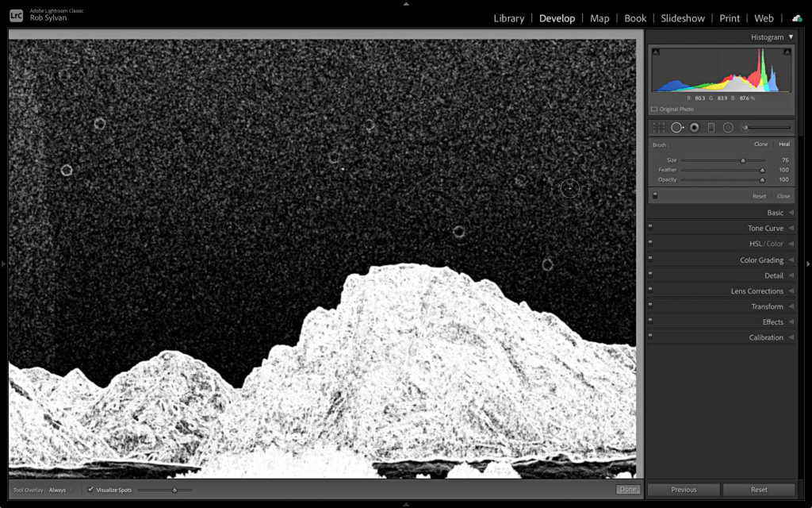Viewport: 812px width, 508px height.
Task: Click the healing spot circle on image
Action: coord(570,189)
